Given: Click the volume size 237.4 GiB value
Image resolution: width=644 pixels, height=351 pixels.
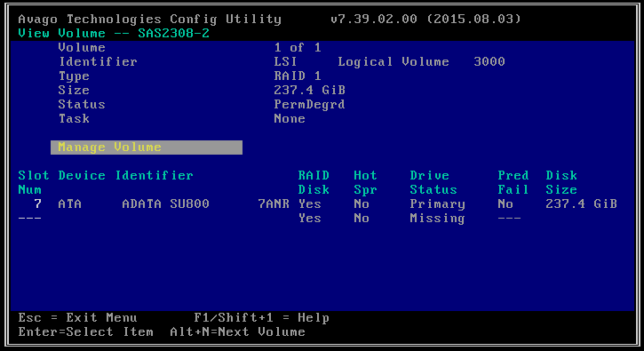Looking at the screenshot, I should tap(309, 90).
